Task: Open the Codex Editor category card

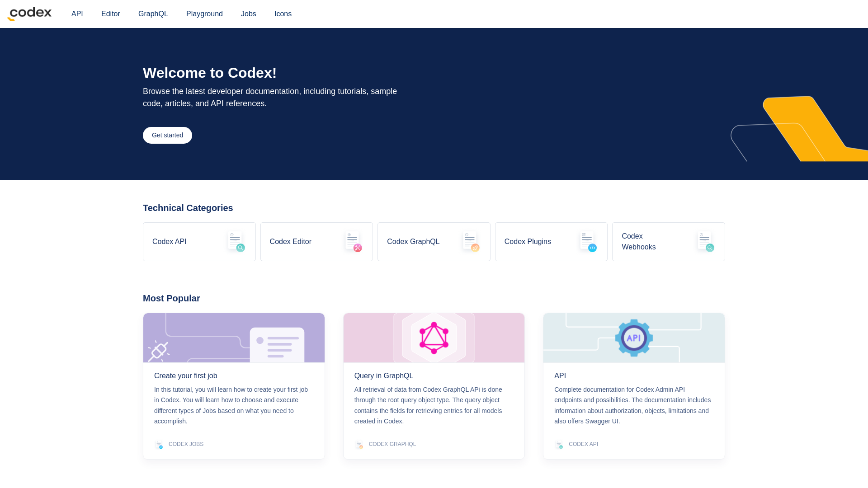Action: (x=316, y=242)
